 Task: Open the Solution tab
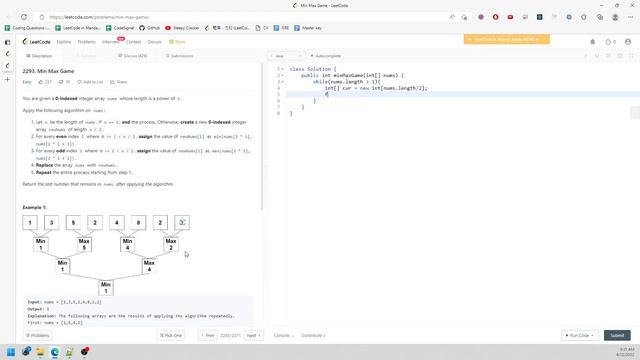86,56
